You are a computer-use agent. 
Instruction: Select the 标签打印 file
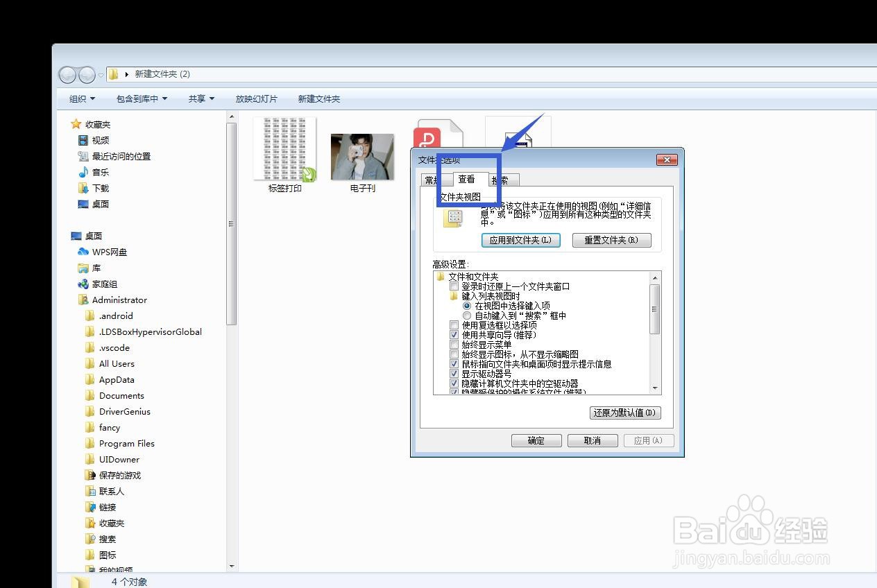[x=284, y=149]
